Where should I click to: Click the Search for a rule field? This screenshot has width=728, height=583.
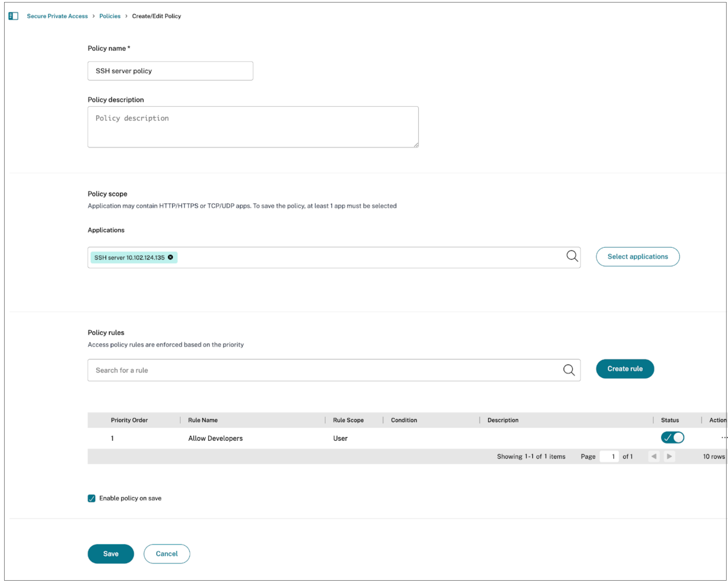pos(324,370)
